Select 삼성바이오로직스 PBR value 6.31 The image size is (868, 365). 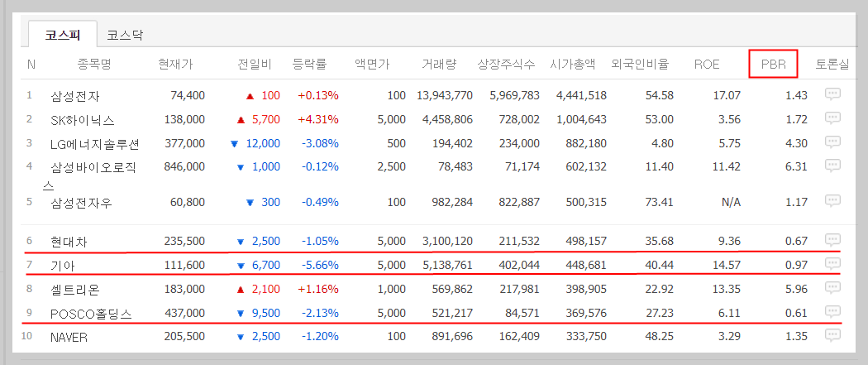click(797, 166)
